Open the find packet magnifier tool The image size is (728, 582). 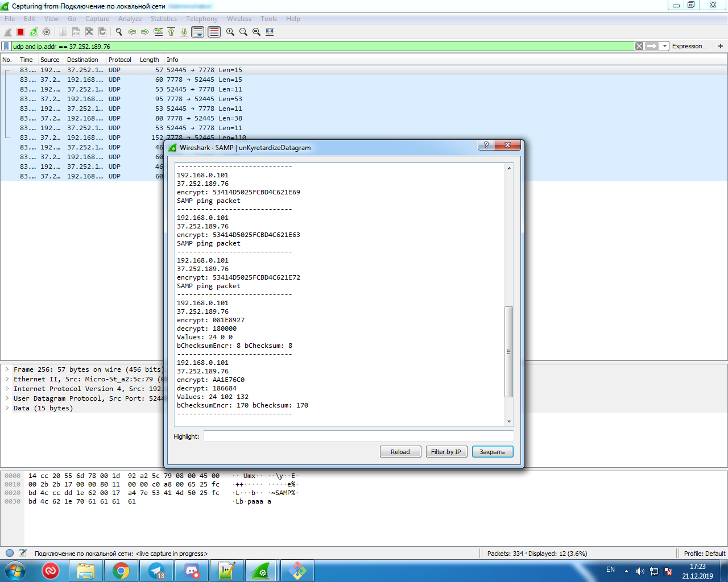click(119, 32)
